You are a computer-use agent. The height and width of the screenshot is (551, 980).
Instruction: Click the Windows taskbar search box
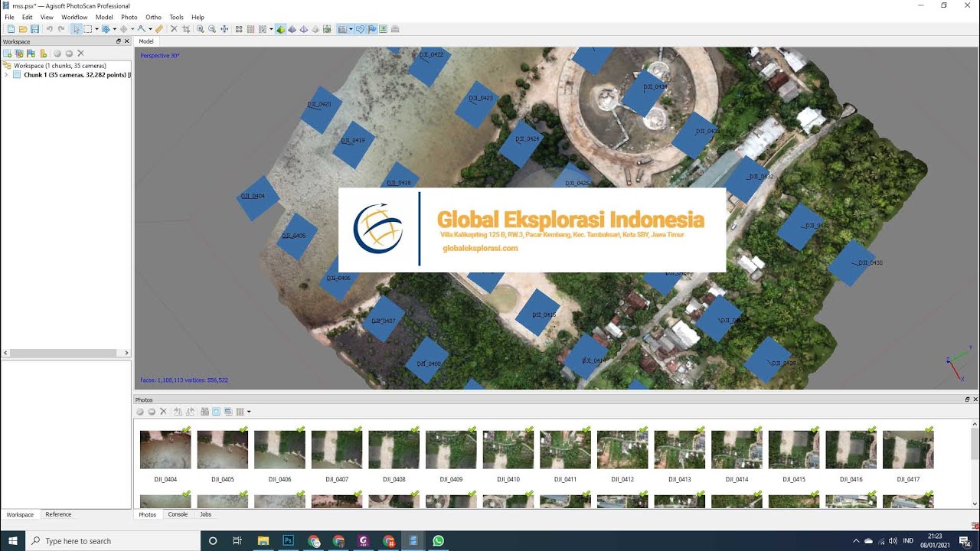115,541
